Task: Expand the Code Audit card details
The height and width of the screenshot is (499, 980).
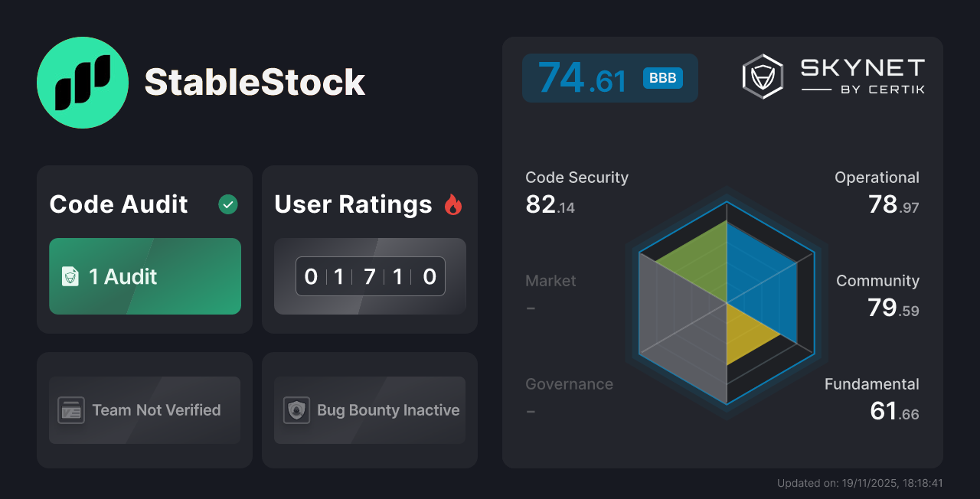Action: [144, 249]
